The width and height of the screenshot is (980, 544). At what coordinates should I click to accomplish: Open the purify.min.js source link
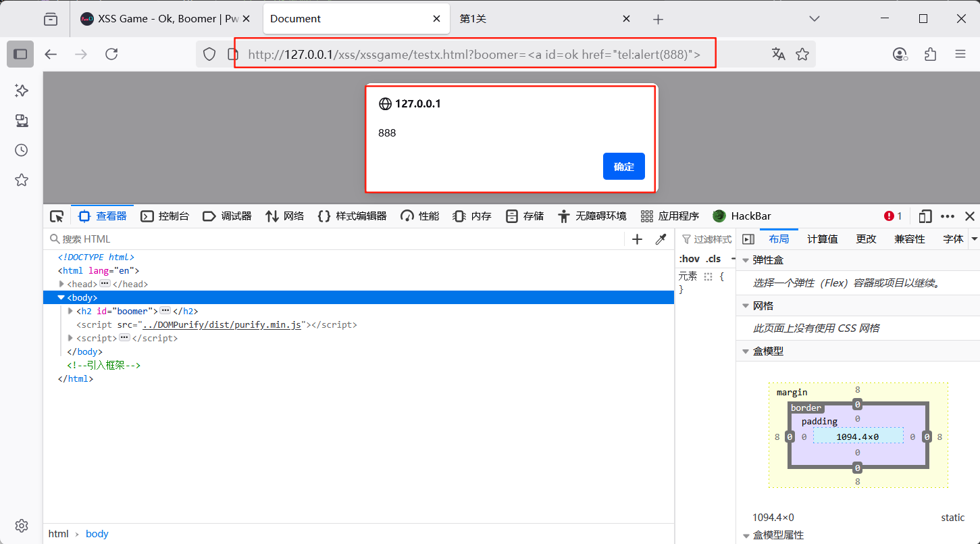click(222, 325)
